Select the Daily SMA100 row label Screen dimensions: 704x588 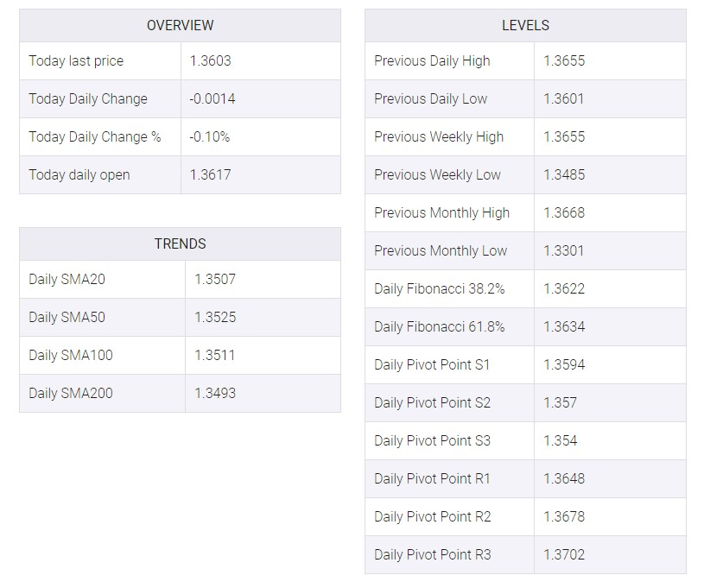[71, 356]
